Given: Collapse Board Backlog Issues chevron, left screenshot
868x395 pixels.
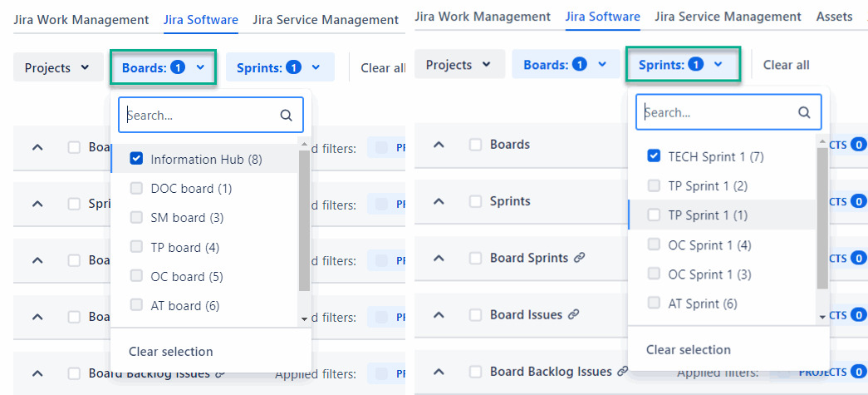Looking at the screenshot, I should coord(37,374).
